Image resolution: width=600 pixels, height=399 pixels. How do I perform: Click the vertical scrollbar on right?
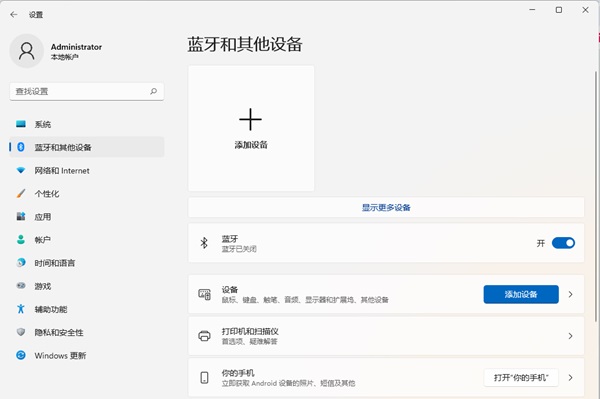pos(596,196)
